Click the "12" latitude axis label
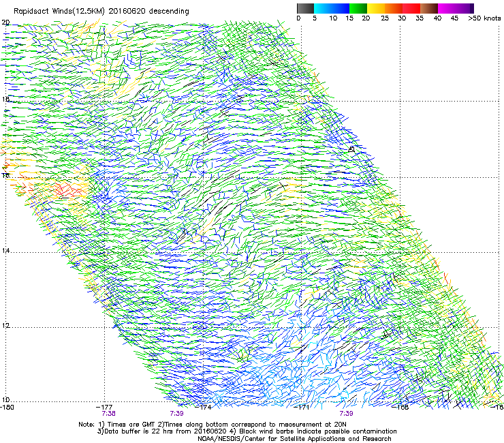Viewport: 504px width, 443px height. tap(5, 326)
